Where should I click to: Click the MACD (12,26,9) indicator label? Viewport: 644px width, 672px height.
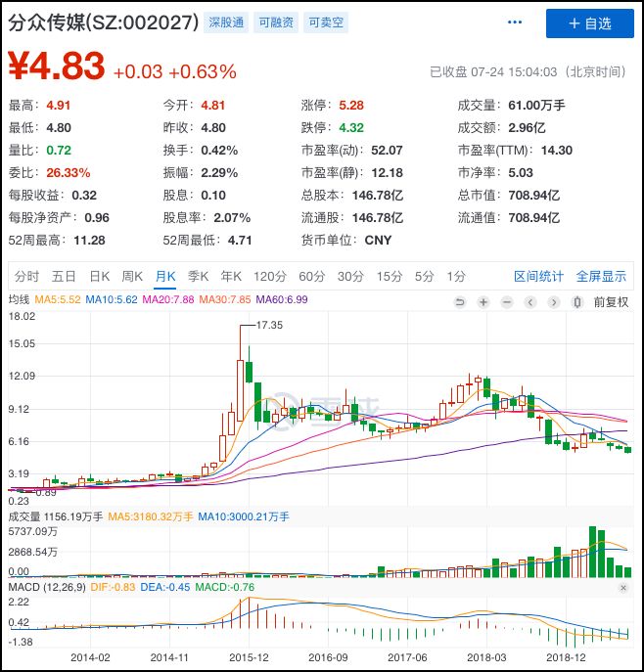47,587
